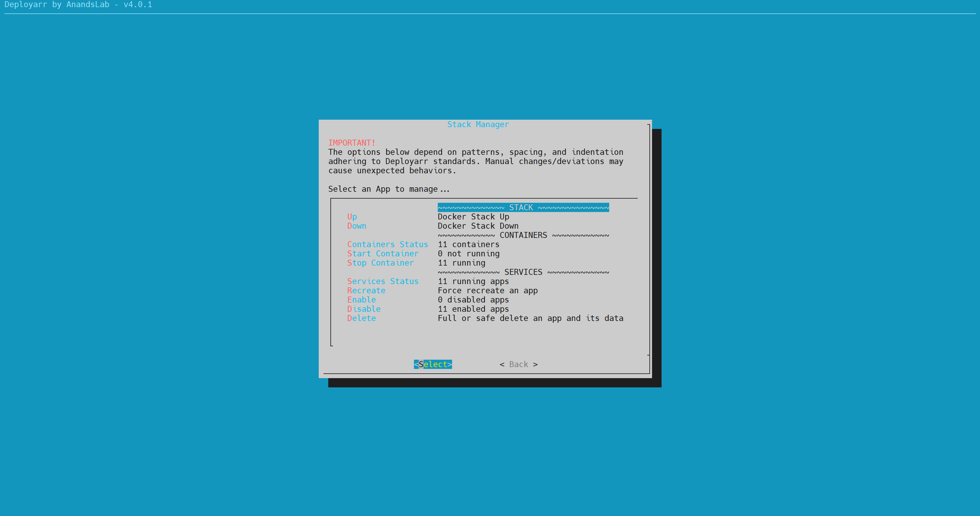Choose the Recreate menu item
The width and height of the screenshot is (980, 516).
[x=366, y=291]
